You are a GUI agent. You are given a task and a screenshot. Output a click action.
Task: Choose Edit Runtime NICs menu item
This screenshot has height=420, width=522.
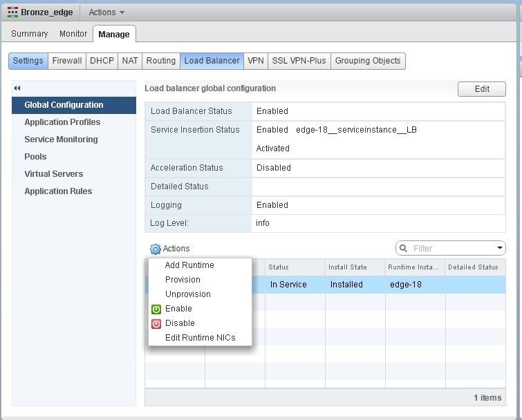point(200,338)
